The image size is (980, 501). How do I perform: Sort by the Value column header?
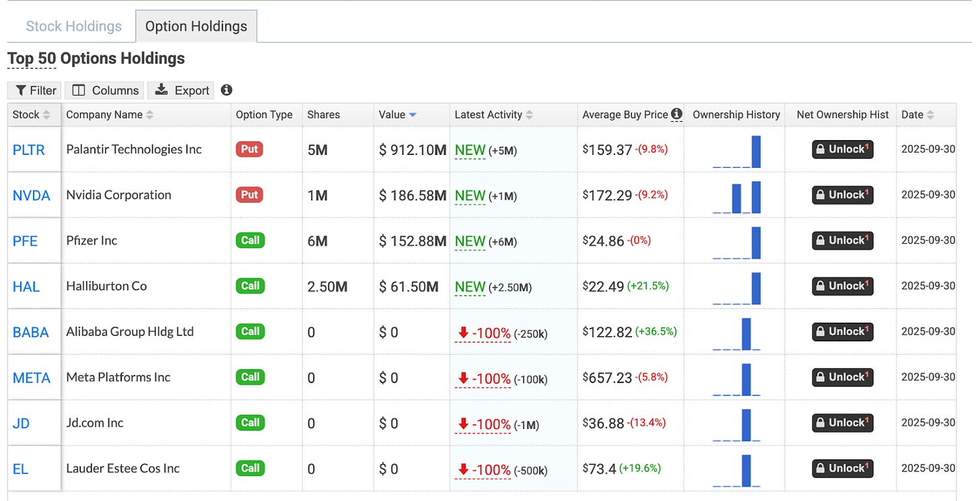(x=398, y=114)
